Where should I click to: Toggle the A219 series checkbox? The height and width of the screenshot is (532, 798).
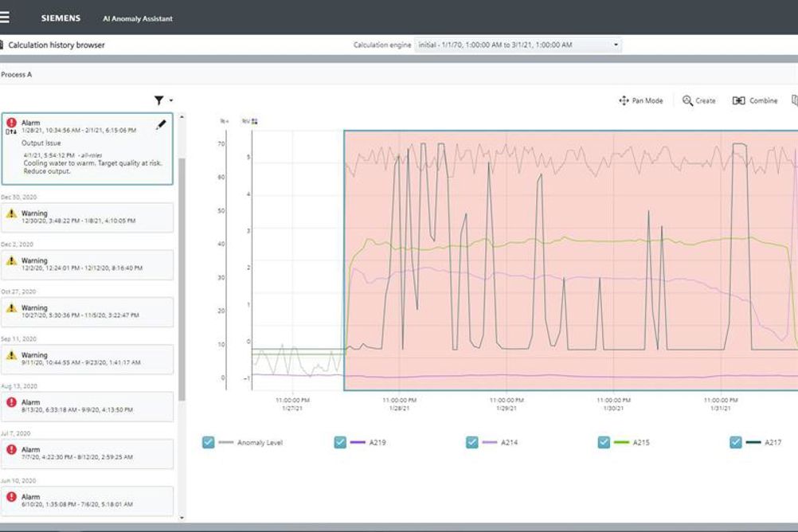tap(340, 442)
